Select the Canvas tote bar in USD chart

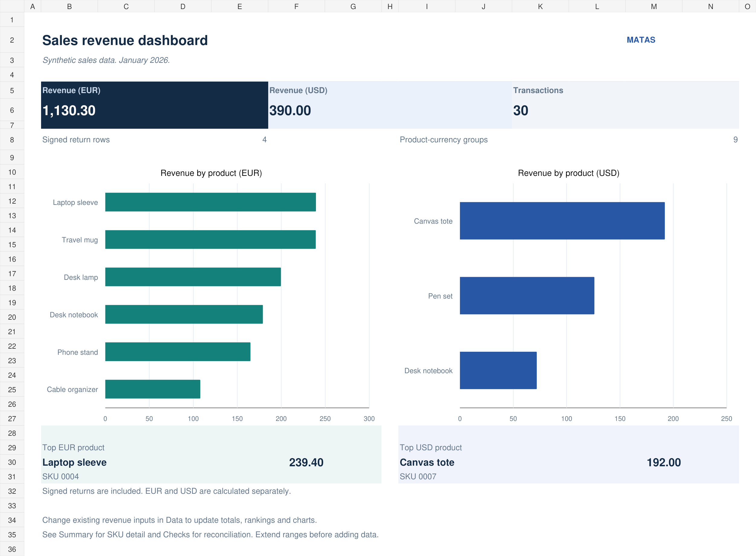click(562, 221)
